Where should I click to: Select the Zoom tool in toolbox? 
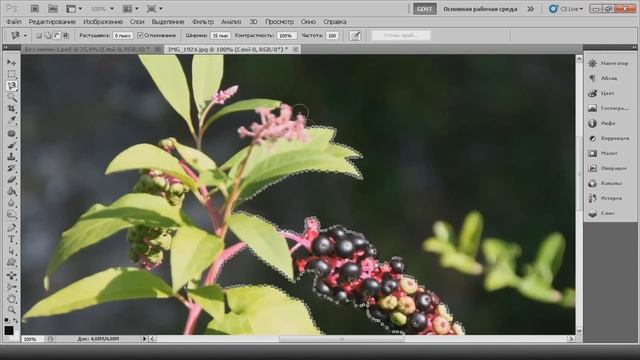[11, 310]
